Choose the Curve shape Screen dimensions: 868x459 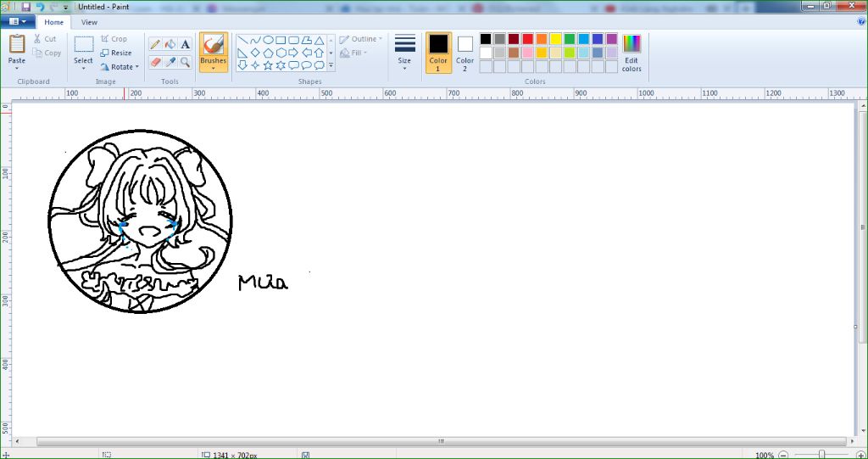[x=254, y=40]
